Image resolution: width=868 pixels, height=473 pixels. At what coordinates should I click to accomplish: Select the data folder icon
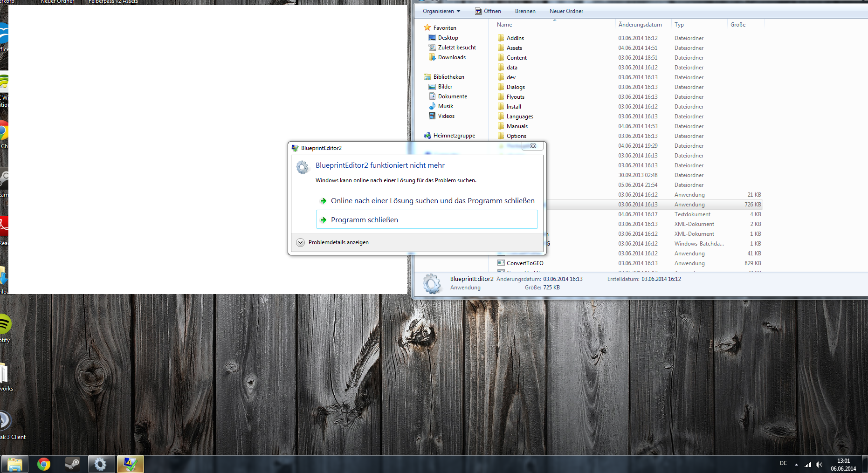point(501,67)
